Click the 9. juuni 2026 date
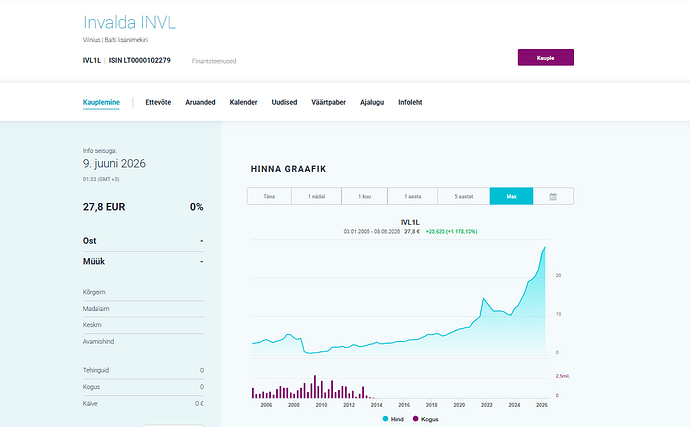The image size is (690, 427). [114, 164]
